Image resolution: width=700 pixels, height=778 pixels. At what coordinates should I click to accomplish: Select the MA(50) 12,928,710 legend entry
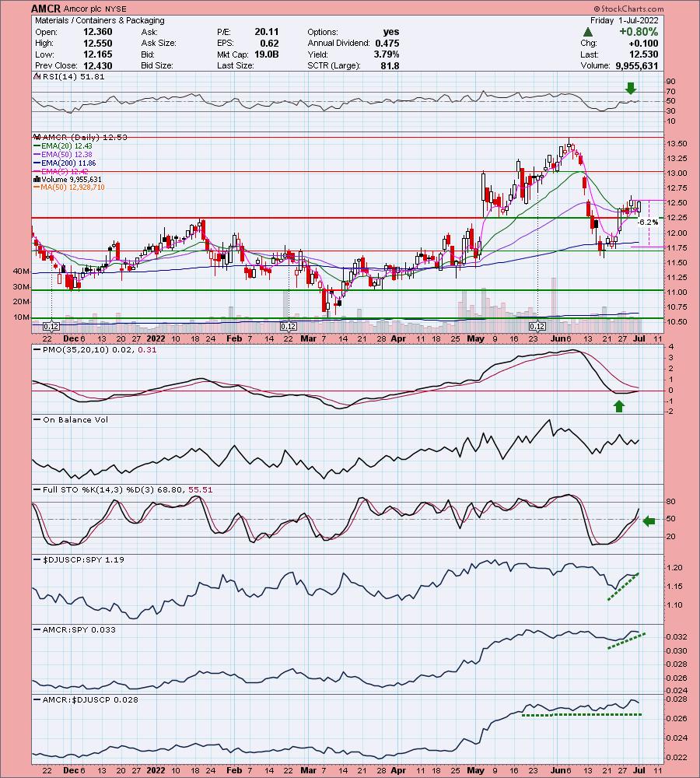point(69,187)
